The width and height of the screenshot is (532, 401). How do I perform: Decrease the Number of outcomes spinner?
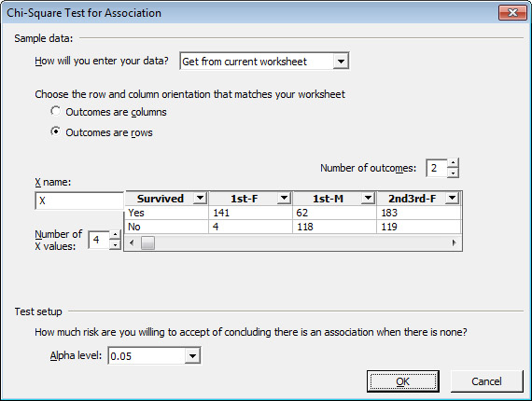pos(453,173)
